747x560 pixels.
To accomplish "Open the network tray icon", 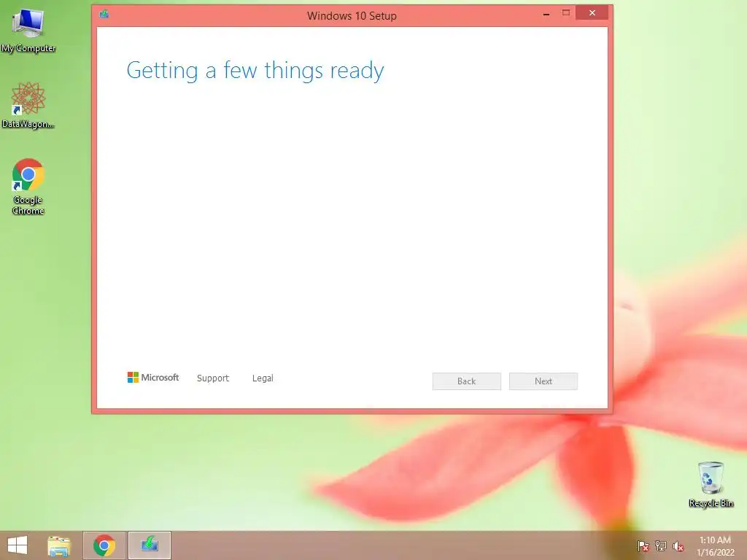I will point(661,545).
